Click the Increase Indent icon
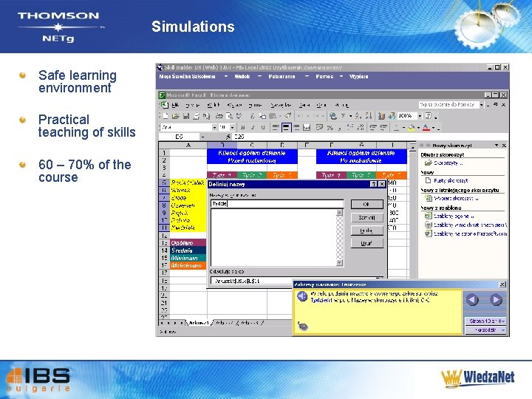 [x=383, y=128]
